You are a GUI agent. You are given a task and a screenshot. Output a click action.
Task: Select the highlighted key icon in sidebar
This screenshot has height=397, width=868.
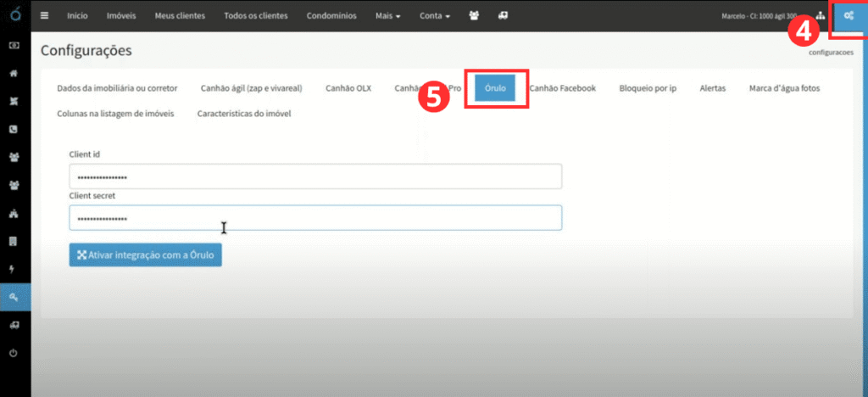(14, 297)
